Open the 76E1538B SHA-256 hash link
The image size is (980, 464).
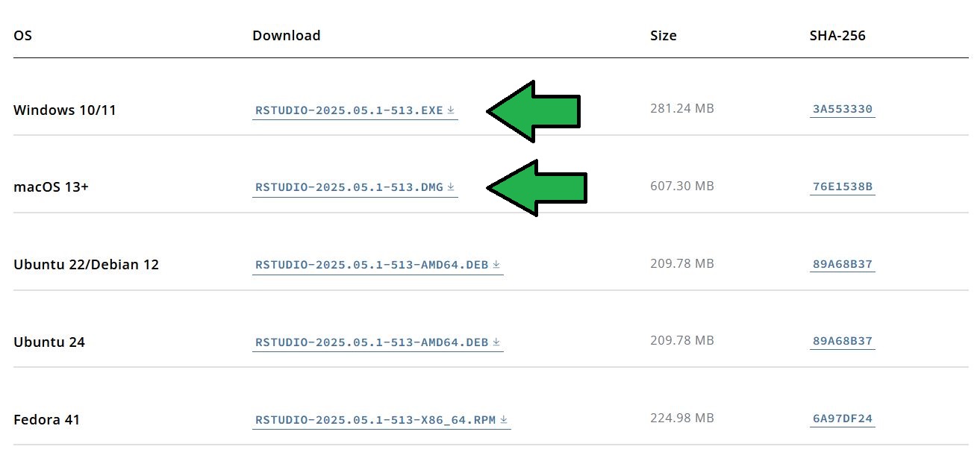[842, 186]
